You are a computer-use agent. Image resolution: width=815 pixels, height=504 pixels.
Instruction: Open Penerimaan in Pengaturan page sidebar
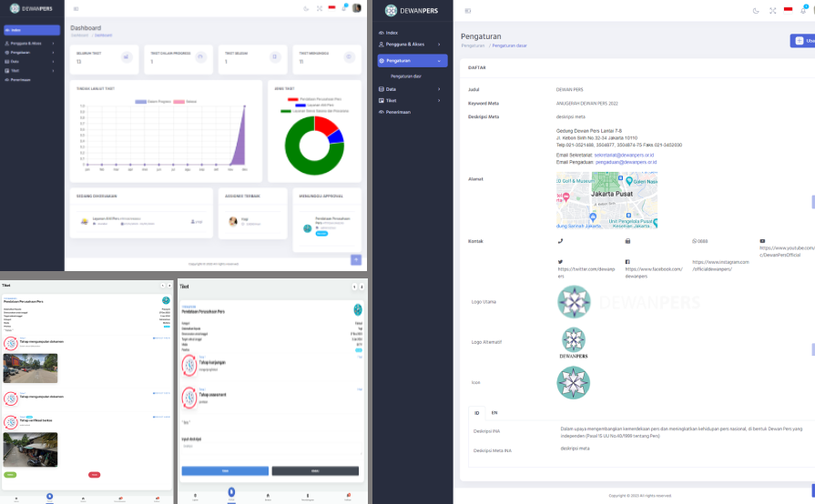pos(398,112)
